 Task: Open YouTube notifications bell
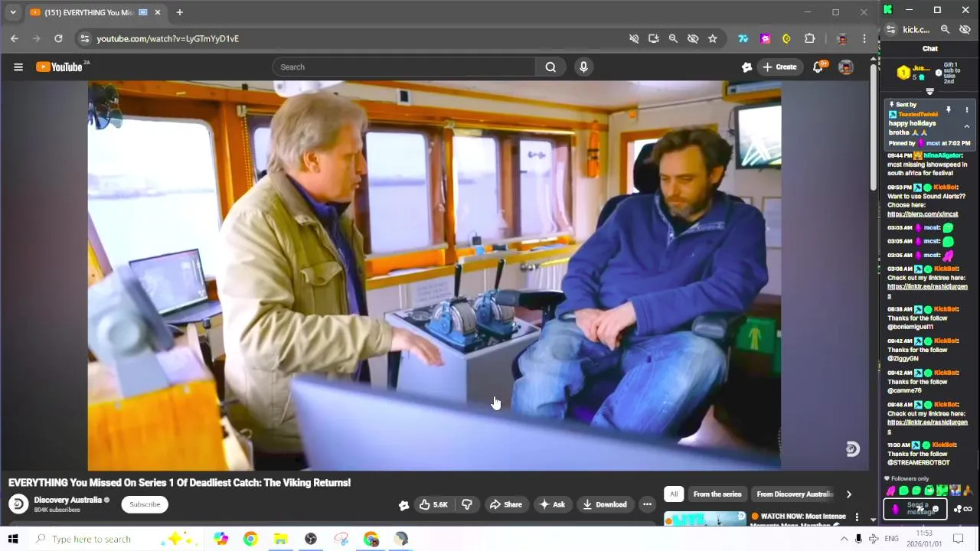pos(818,67)
